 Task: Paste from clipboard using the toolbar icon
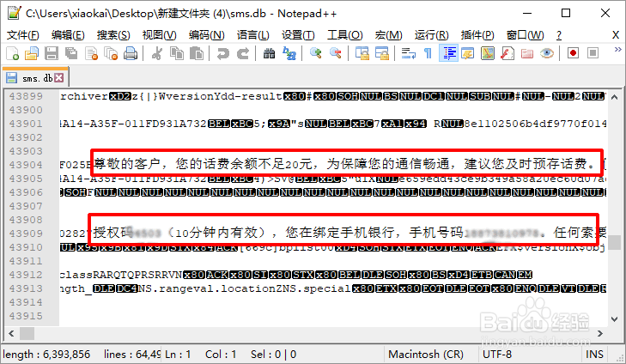coord(197,53)
